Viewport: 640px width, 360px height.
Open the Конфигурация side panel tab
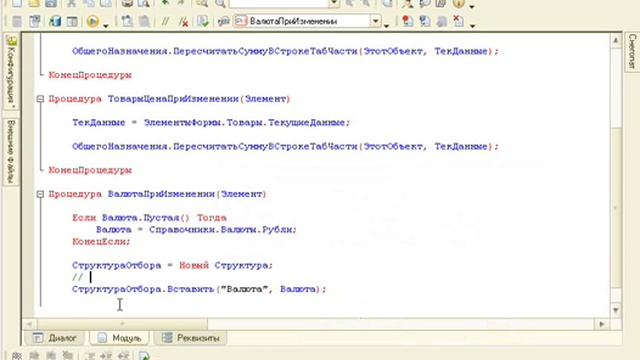(11, 72)
